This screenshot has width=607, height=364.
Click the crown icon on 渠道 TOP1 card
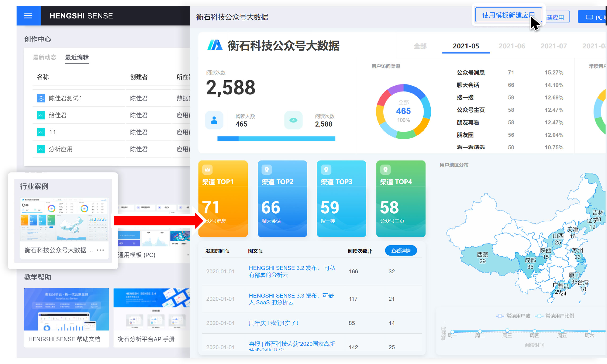coord(207,169)
